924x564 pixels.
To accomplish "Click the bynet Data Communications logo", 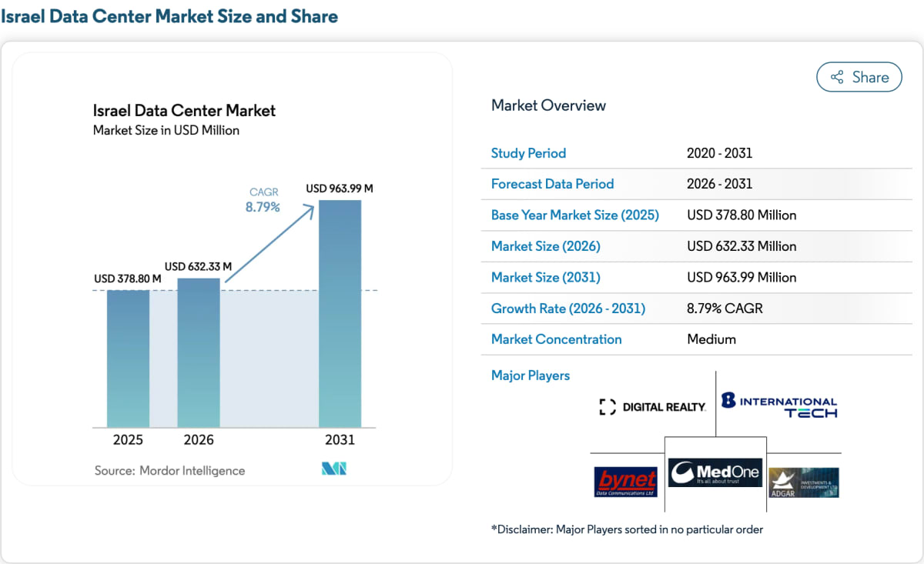I will coord(626,482).
